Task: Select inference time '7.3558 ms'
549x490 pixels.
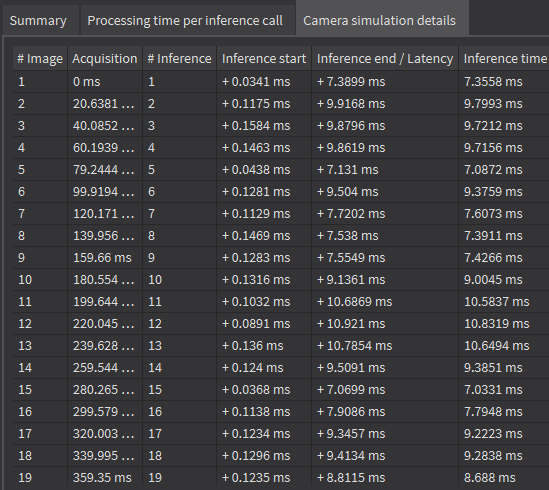Action: [504, 82]
